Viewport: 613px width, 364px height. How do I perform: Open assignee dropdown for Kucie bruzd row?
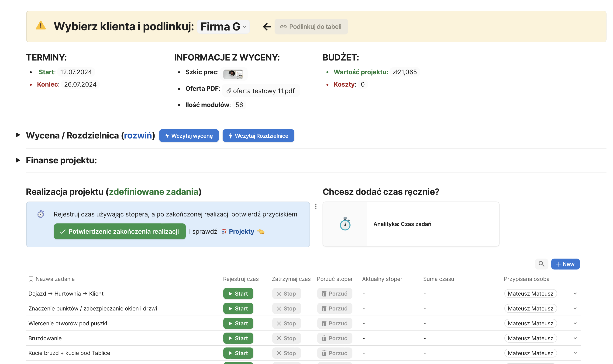575,353
